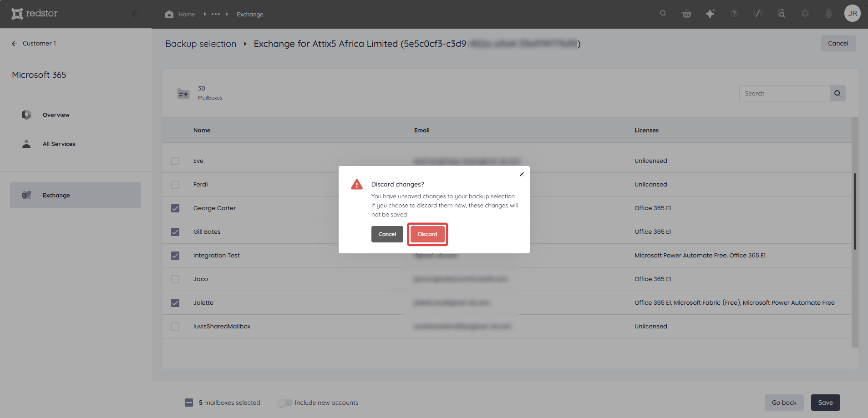This screenshot has height=418, width=868.
Task: Click the Redstor logo
Action: pyautogui.click(x=35, y=14)
